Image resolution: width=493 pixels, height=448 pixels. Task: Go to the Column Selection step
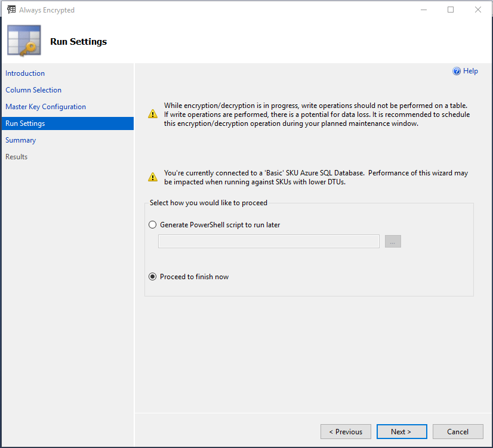coord(33,90)
